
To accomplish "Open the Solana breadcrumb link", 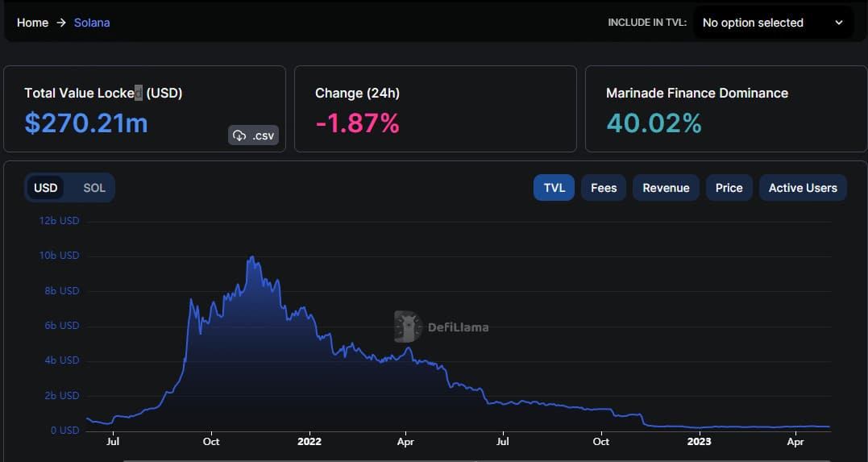I will [92, 23].
